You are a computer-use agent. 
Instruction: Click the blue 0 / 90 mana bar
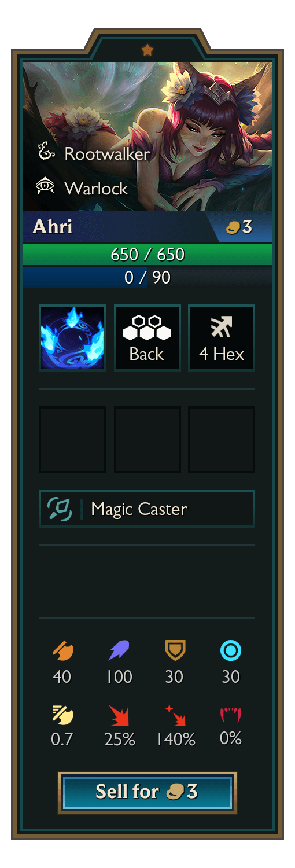point(147,277)
